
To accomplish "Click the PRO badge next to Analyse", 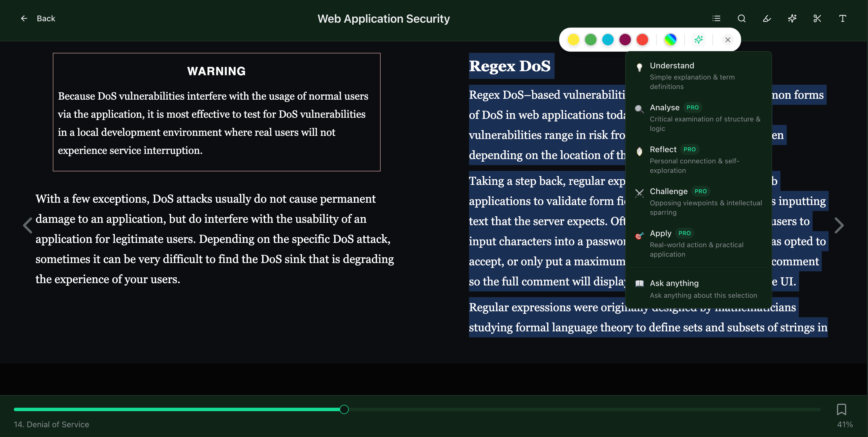I will (x=692, y=107).
